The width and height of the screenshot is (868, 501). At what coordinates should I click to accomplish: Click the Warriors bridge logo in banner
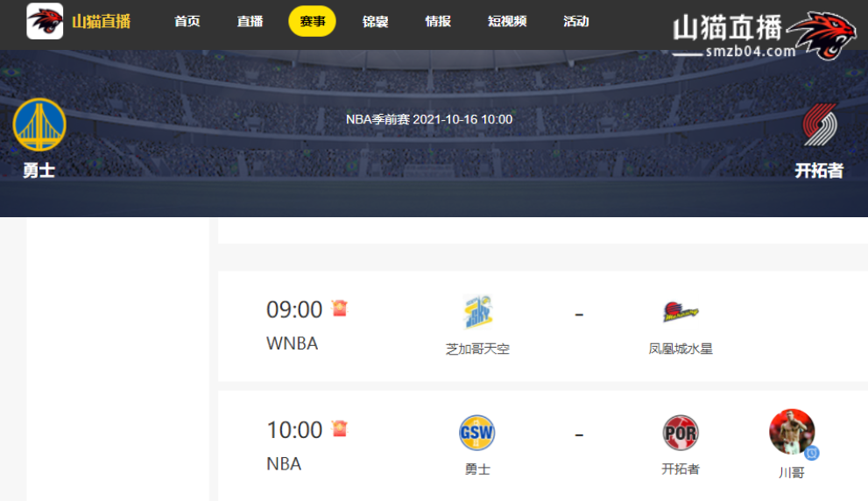[39, 125]
